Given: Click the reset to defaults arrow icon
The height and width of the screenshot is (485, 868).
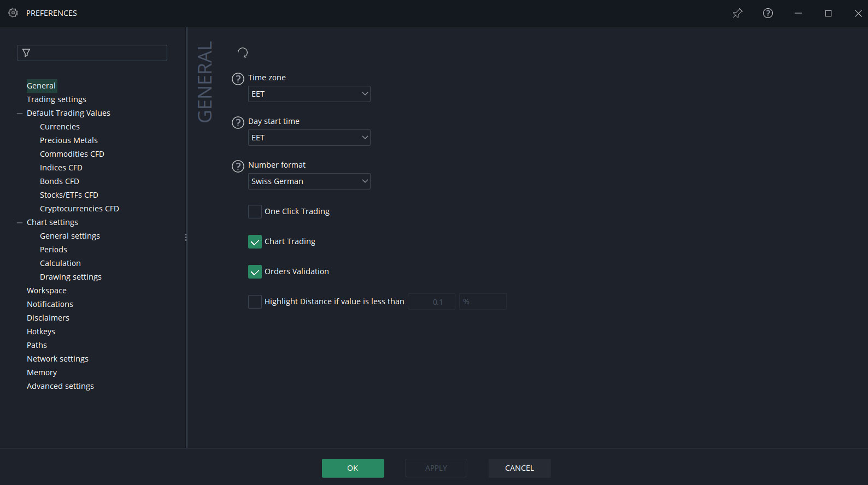Looking at the screenshot, I should 243,52.
